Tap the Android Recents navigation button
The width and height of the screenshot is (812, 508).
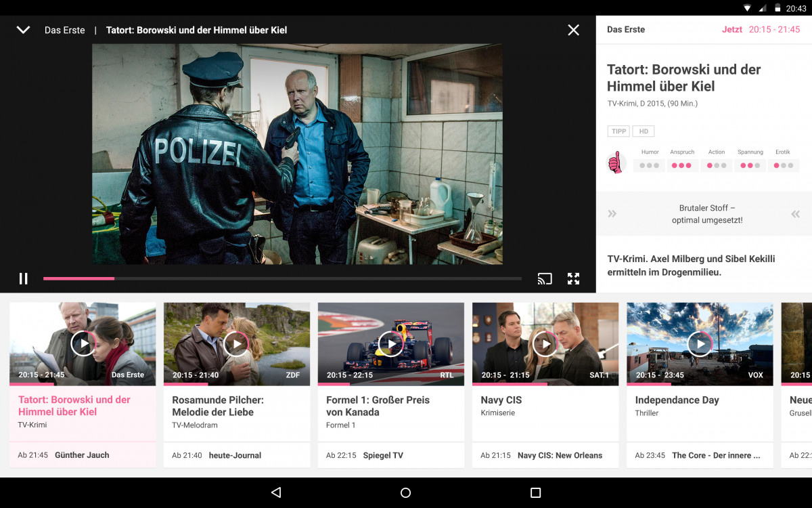[x=535, y=492]
